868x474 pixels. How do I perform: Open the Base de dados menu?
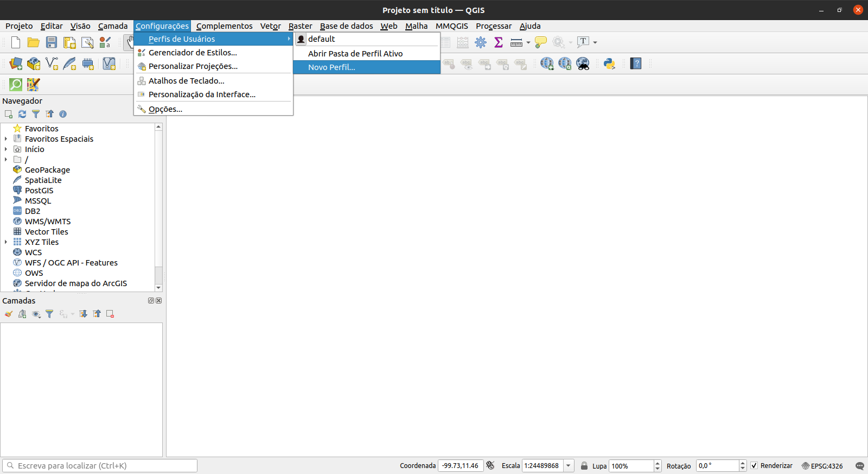coord(346,26)
